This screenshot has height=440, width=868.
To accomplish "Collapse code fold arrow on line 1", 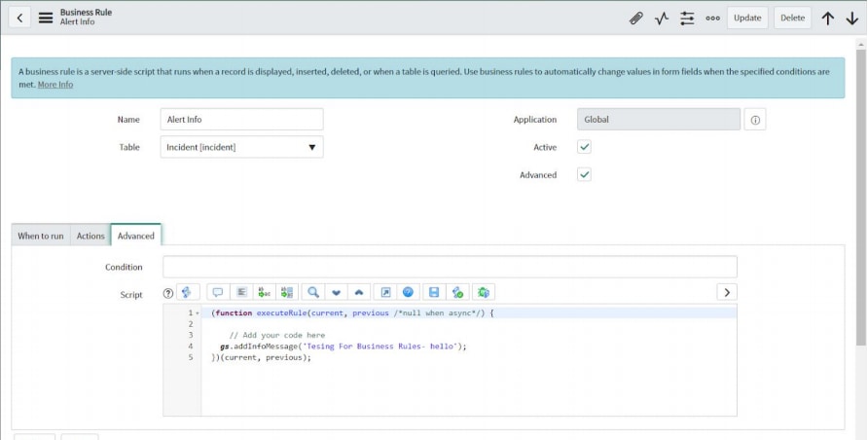I will point(198,313).
